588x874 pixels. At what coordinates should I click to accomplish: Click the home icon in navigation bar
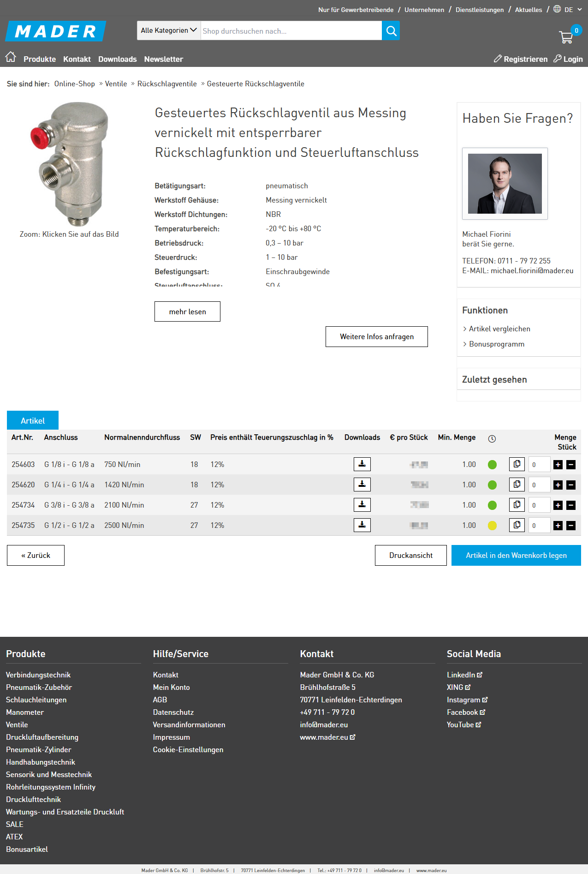[x=11, y=57]
